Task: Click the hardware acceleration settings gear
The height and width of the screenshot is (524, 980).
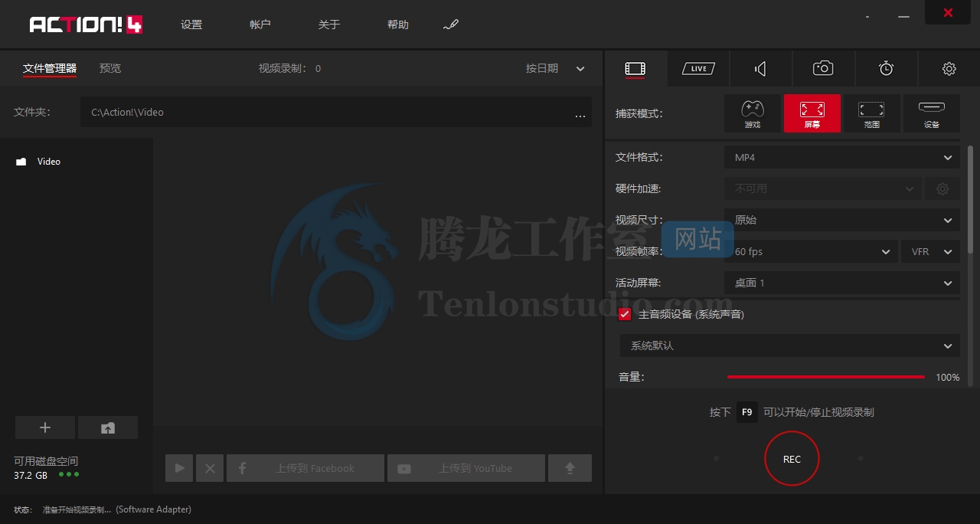Action: pos(942,188)
